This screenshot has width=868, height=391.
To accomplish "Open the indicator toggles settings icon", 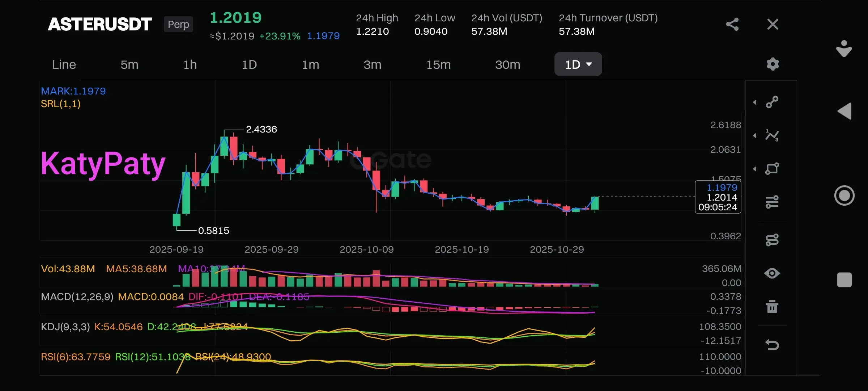I will [x=772, y=240].
